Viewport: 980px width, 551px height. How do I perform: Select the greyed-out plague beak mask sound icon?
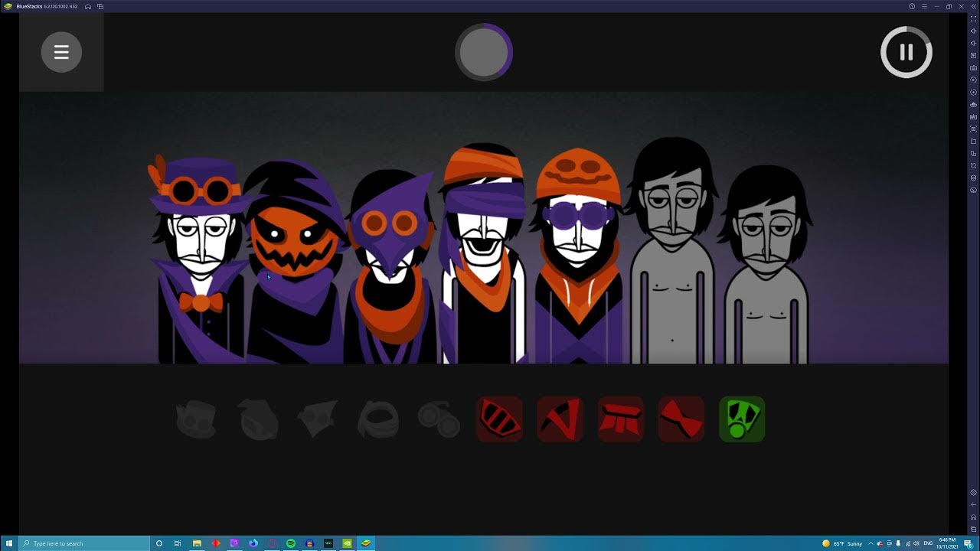pyautogui.click(x=318, y=419)
